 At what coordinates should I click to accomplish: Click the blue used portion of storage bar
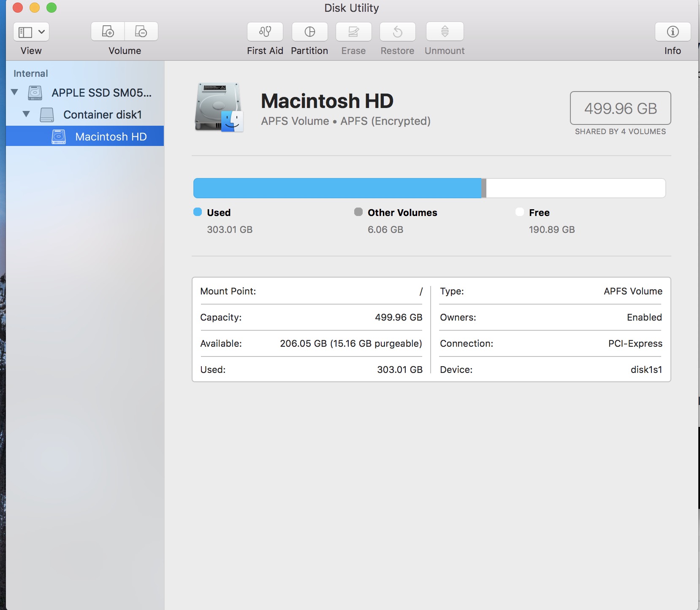[x=337, y=188]
